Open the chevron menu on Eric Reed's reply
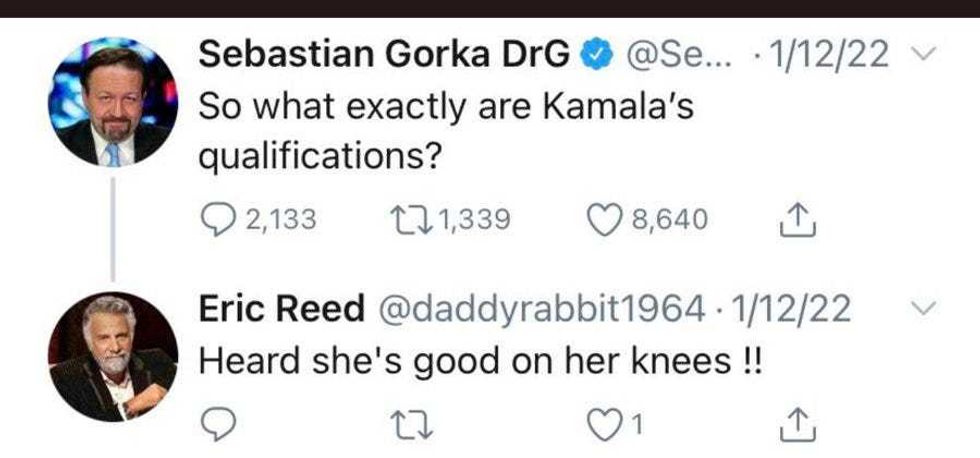Viewport: 980px width, 458px height. click(923, 309)
